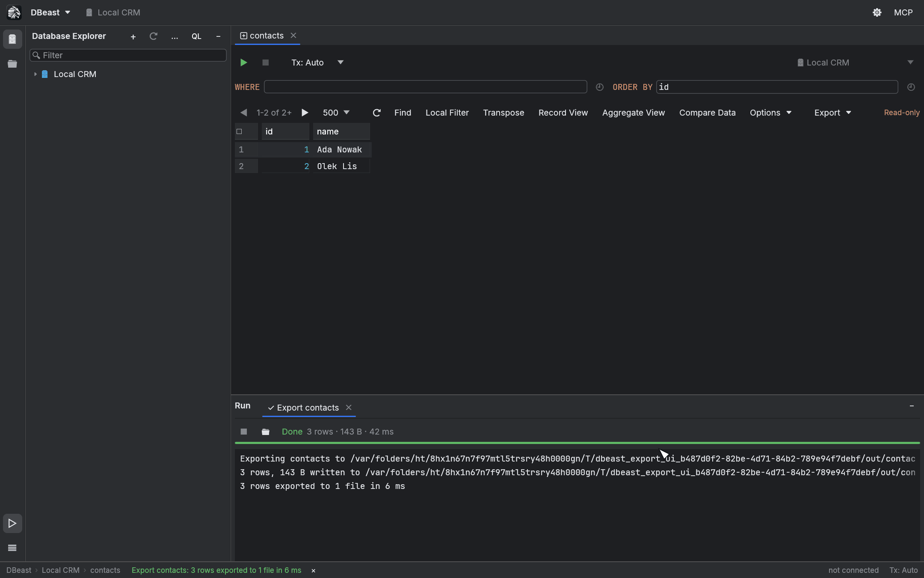
Task: Click the Find button
Action: point(403,113)
